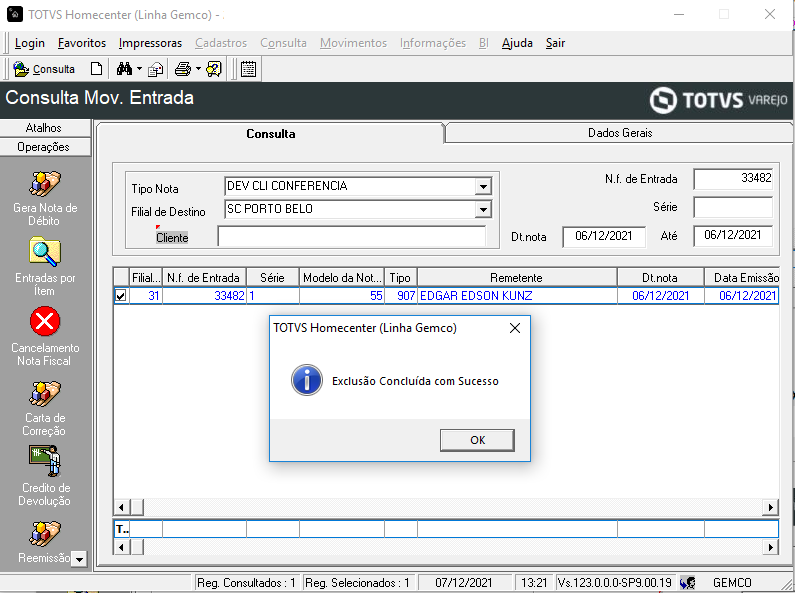Click the Operações sidebar button
795x593 pixels.
pyautogui.click(x=44, y=147)
